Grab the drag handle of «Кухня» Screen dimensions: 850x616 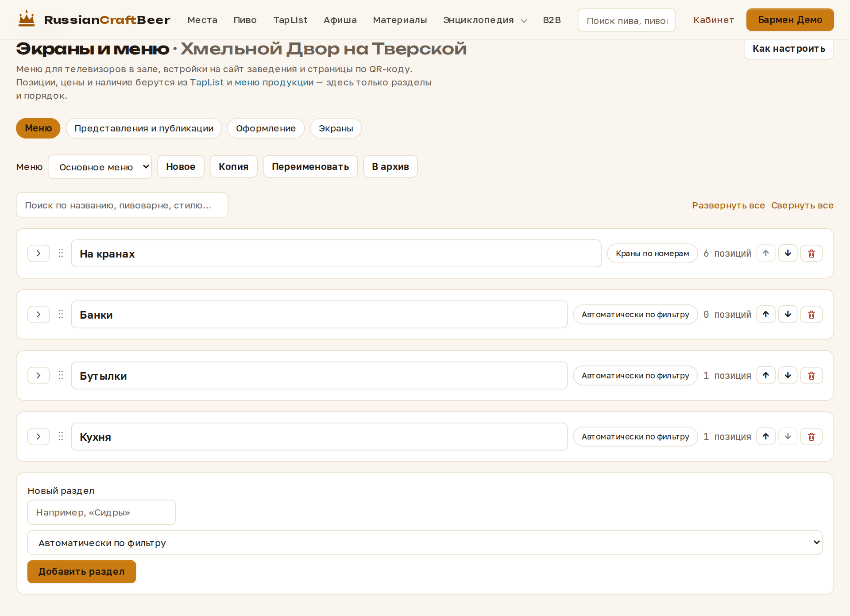pos(61,436)
